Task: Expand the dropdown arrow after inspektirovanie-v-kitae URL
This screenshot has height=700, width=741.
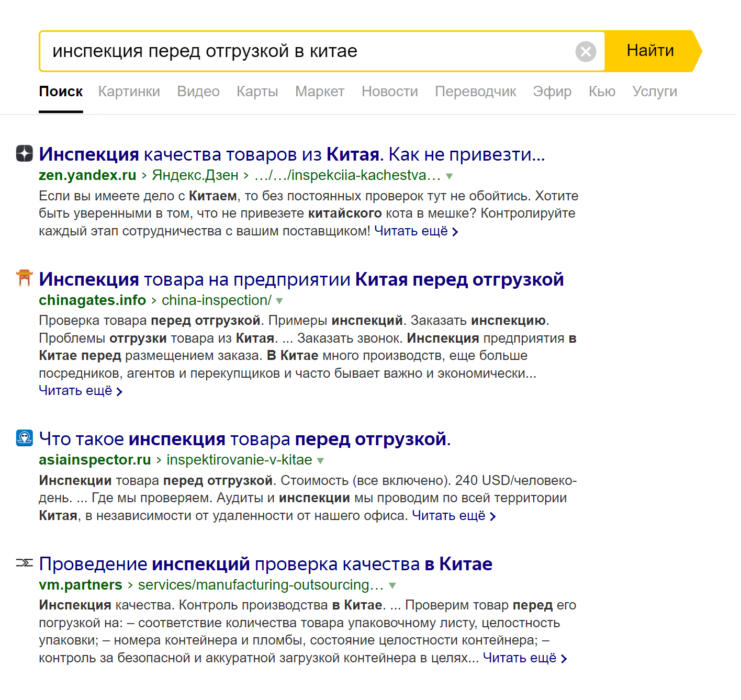Action: (x=320, y=461)
